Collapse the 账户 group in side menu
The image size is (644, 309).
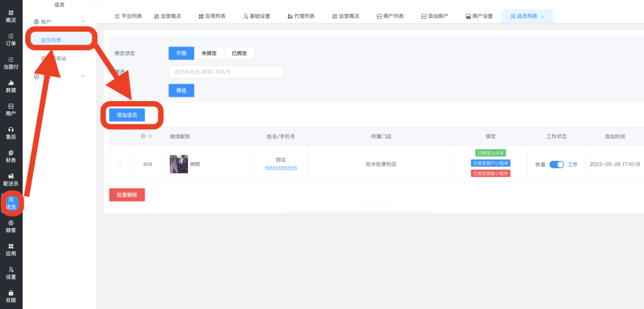(x=84, y=22)
